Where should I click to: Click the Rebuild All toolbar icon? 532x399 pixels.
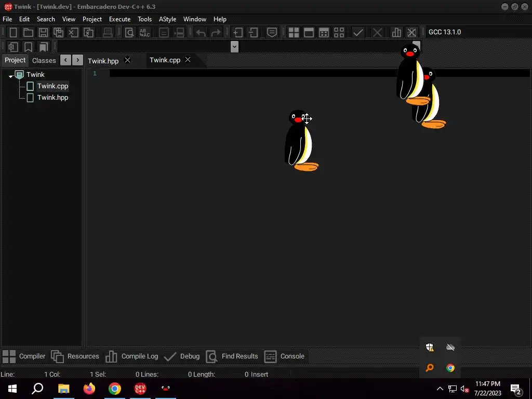(x=339, y=33)
